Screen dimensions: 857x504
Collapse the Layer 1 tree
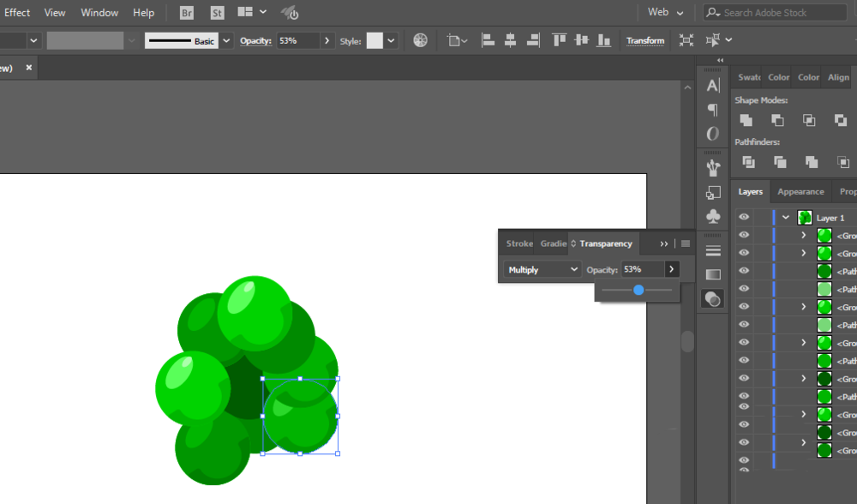[x=785, y=218]
